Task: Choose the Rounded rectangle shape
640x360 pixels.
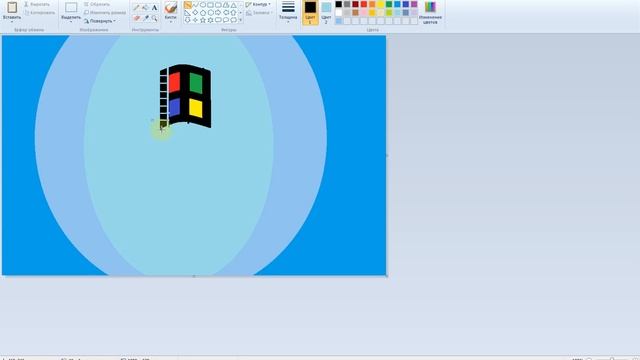Action: pos(218,5)
